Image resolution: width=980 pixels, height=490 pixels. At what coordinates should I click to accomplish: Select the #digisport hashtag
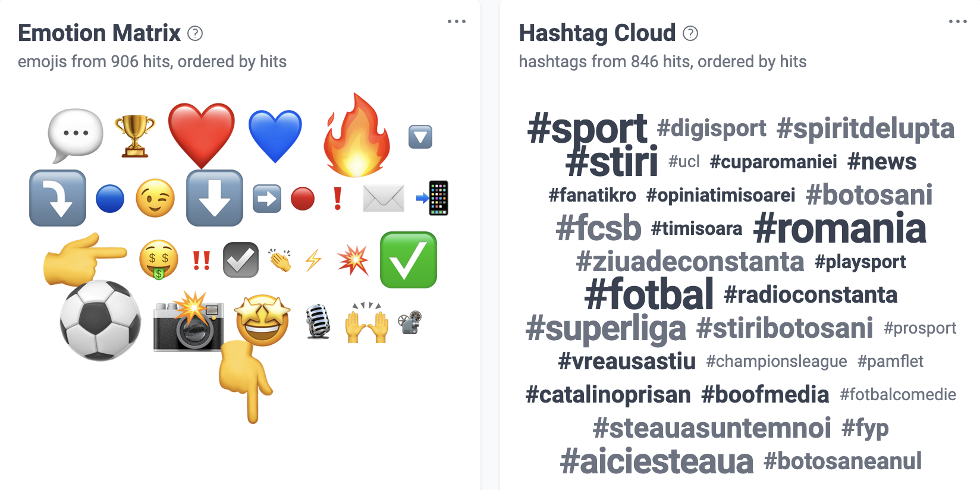[x=712, y=128]
